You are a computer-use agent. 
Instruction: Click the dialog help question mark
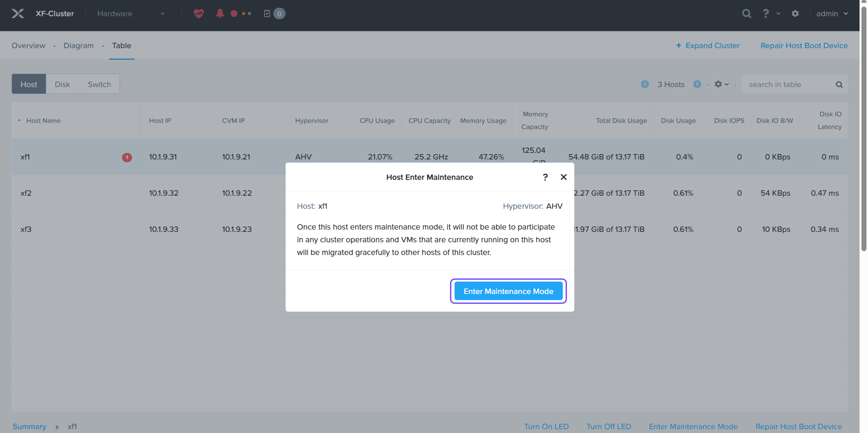(545, 177)
